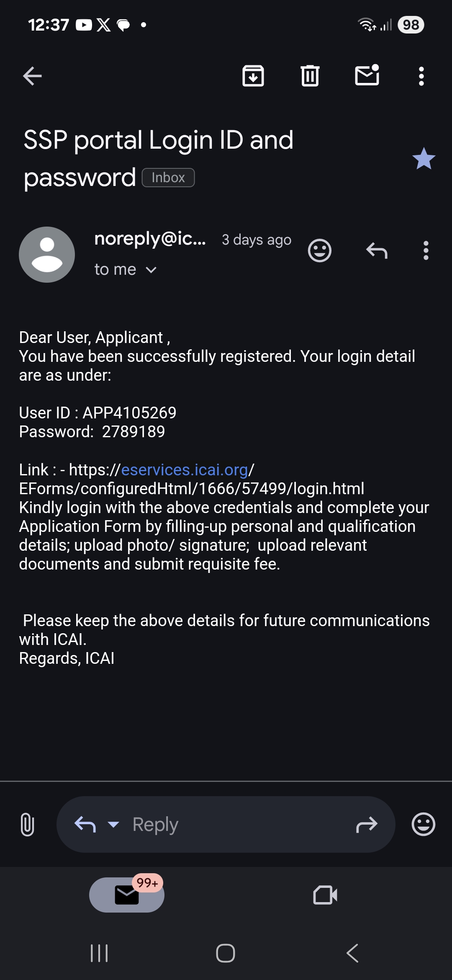Open the sender's profile avatar
The height and width of the screenshot is (980, 452).
point(47,255)
